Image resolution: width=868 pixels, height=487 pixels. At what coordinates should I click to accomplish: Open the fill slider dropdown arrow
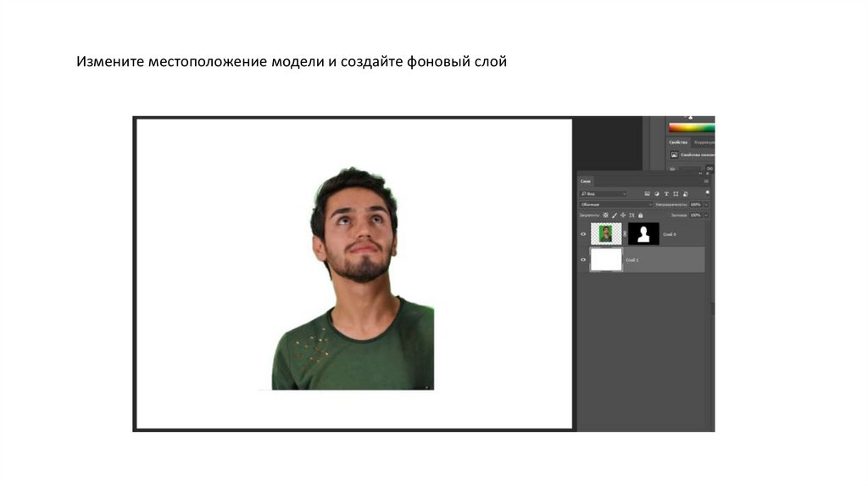click(706, 215)
